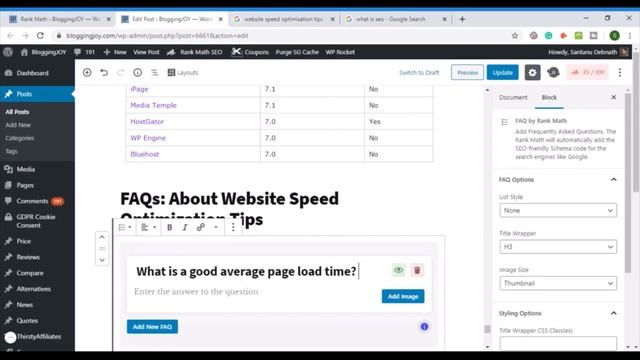Open block navigation list icon
Screen dimensions: 640x360
154,72
